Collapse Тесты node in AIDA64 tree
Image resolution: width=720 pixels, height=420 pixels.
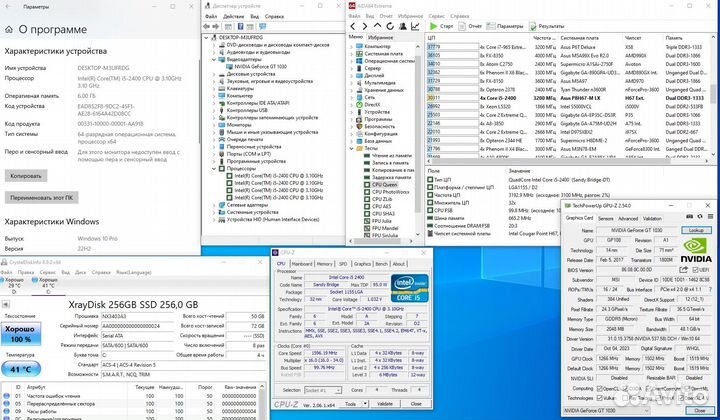tap(352, 148)
